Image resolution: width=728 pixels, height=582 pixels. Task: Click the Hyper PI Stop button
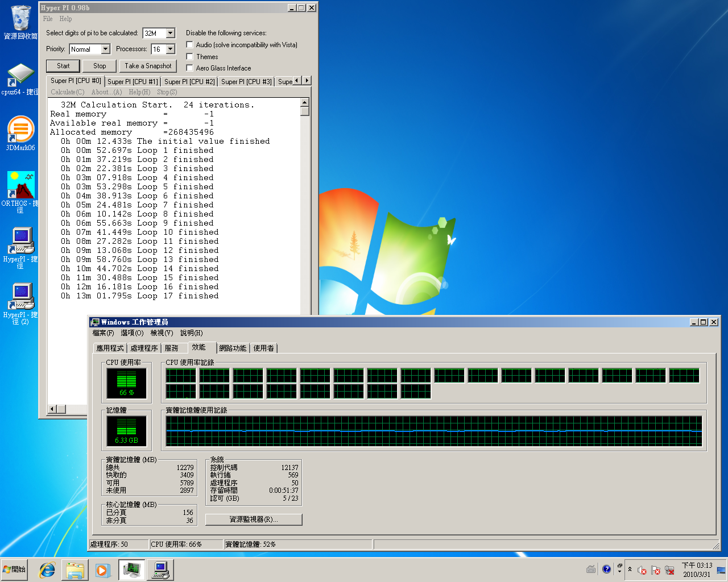pyautogui.click(x=100, y=66)
